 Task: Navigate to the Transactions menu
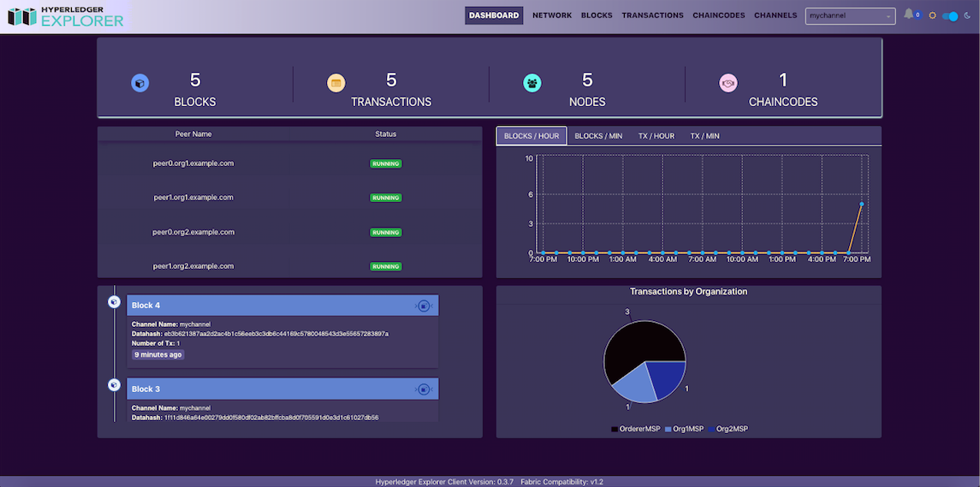pyautogui.click(x=652, y=15)
